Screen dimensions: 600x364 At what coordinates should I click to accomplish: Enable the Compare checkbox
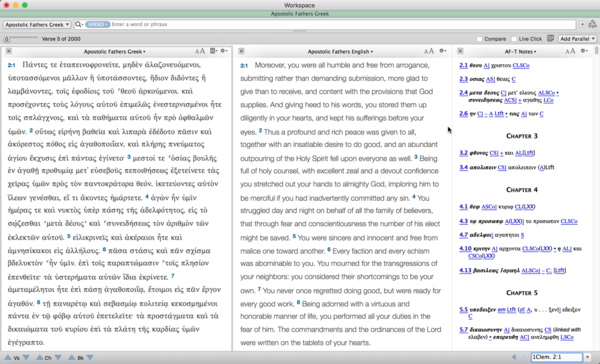(479, 39)
